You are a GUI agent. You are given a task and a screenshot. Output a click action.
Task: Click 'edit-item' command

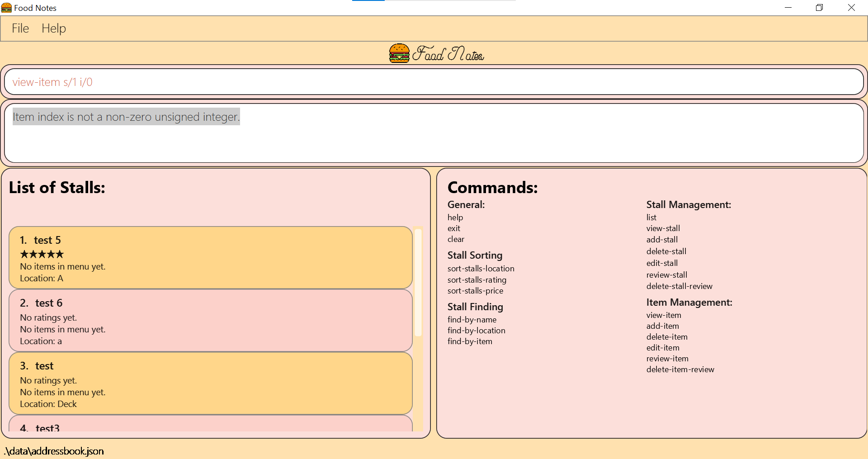[x=663, y=348]
